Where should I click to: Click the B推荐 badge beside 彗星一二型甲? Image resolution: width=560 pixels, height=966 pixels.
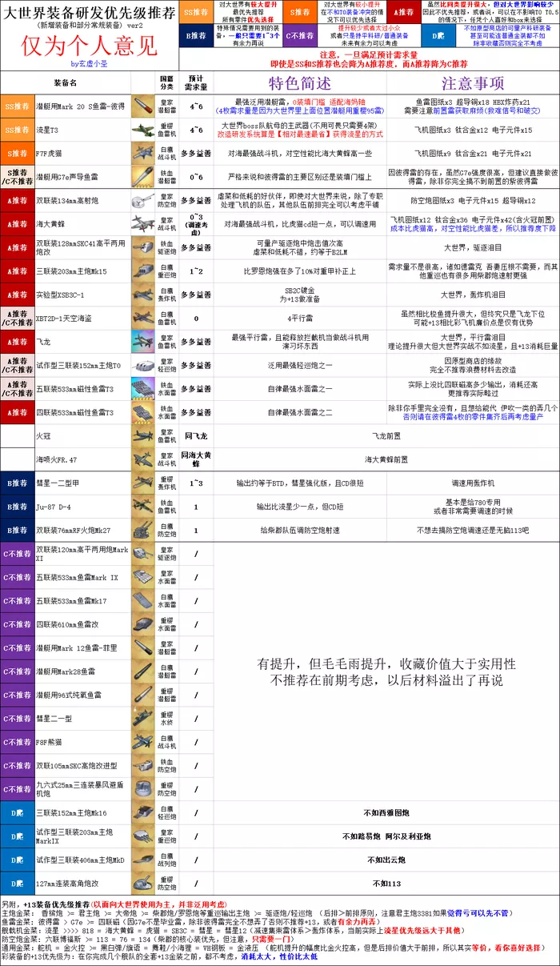[18, 483]
